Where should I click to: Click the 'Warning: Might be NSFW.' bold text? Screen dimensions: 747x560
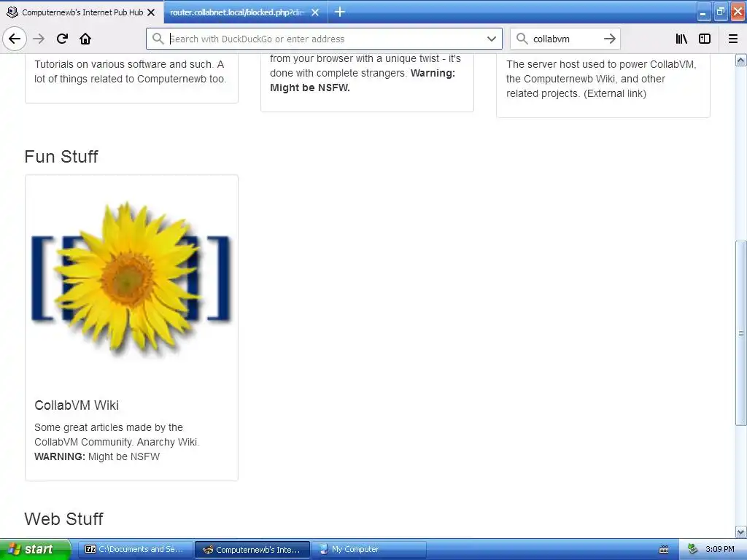363,80
